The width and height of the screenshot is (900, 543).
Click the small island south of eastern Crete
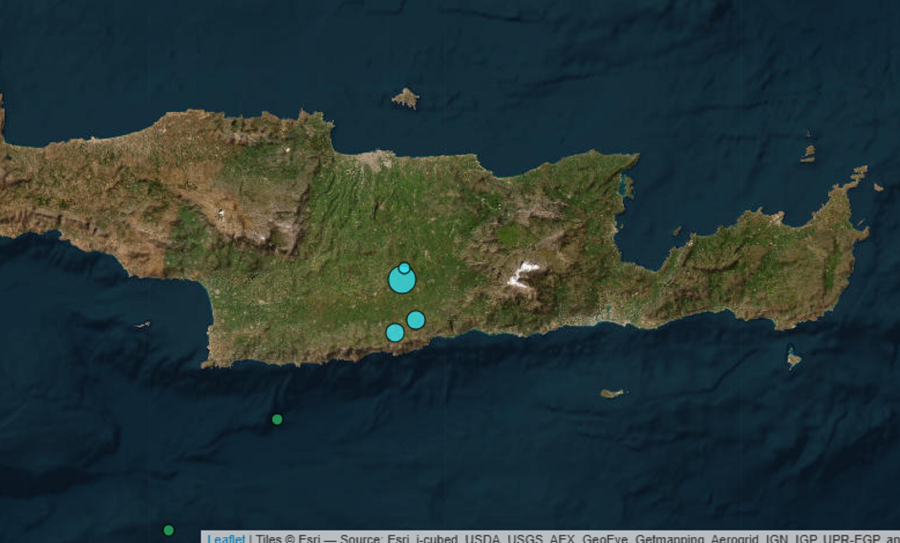click(612, 393)
